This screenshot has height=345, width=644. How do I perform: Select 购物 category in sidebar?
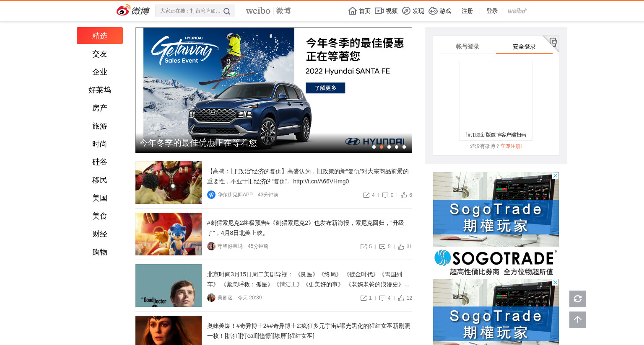click(x=100, y=252)
